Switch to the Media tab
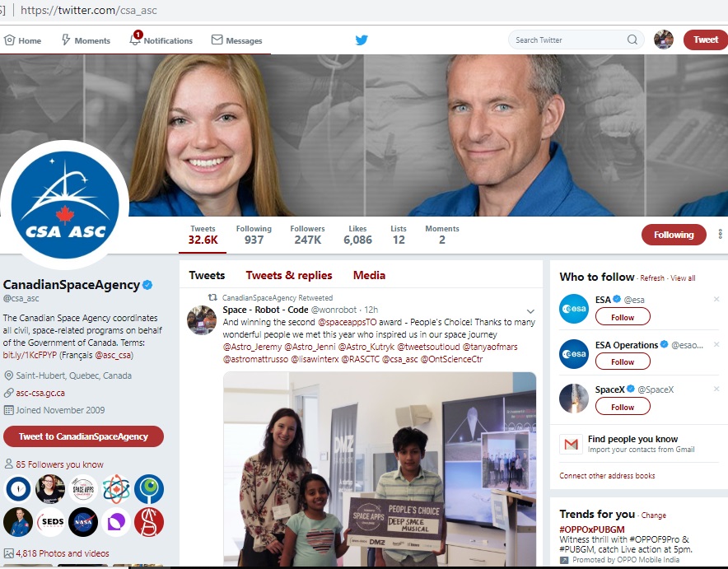This screenshot has height=569, width=728. tap(369, 275)
